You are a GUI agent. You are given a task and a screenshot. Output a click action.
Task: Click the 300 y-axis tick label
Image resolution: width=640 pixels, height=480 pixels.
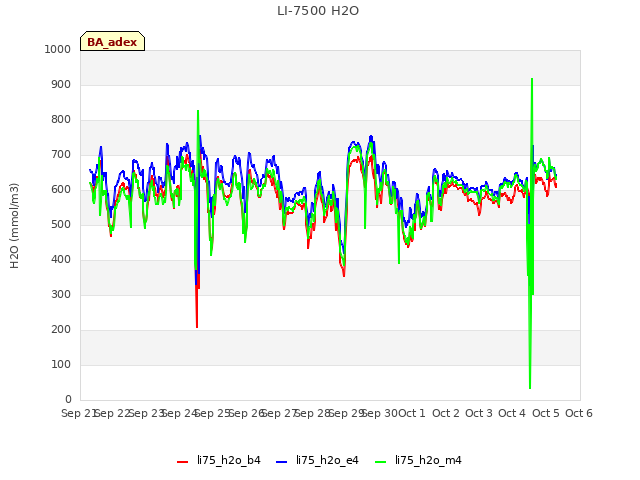click(61, 295)
